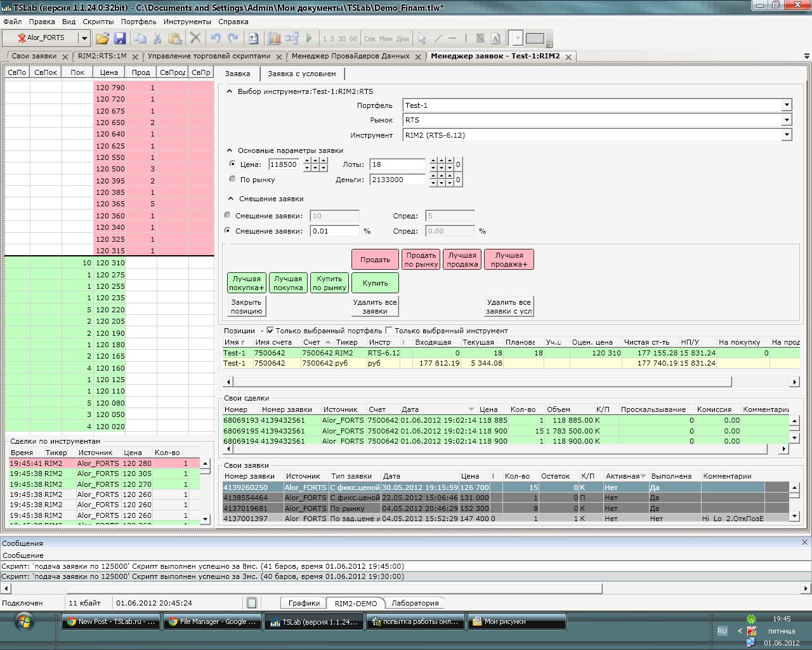Viewport: 812px width, 650px height.
Task: Enable 'Только выбранный инструмент' checkbox
Action: [390, 331]
